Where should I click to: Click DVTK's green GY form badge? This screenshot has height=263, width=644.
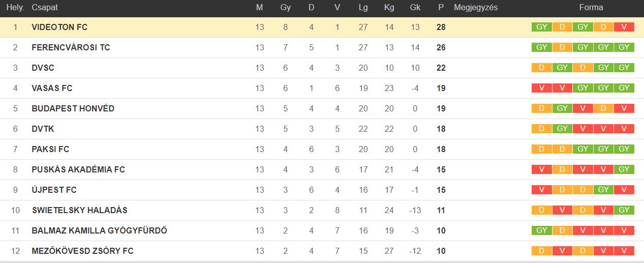[x=562, y=129]
